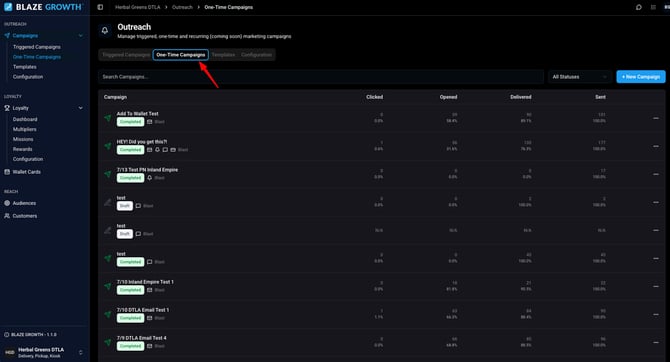The height and width of the screenshot is (362, 670).
Task: Open row menu for 7/9 DTLA Email Test 4
Action: [656, 342]
